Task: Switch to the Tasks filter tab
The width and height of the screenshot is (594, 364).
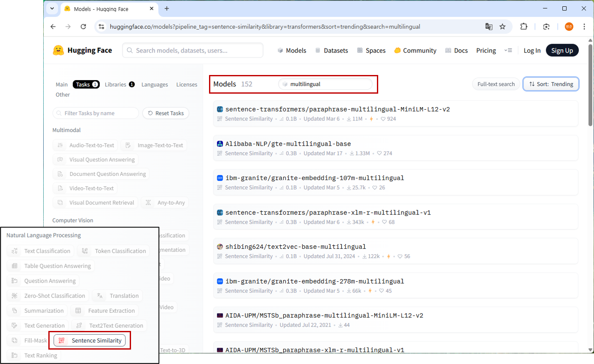Action: pos(86,84)
